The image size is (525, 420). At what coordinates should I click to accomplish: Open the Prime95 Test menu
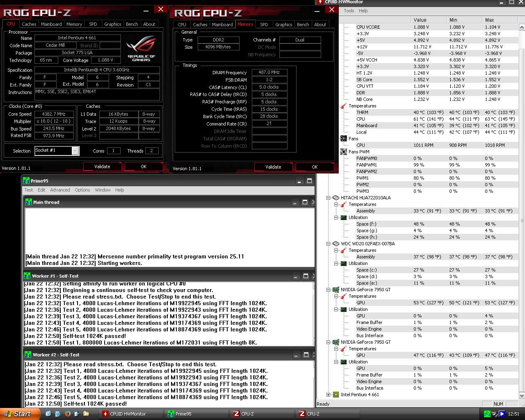tap(29, 190)
